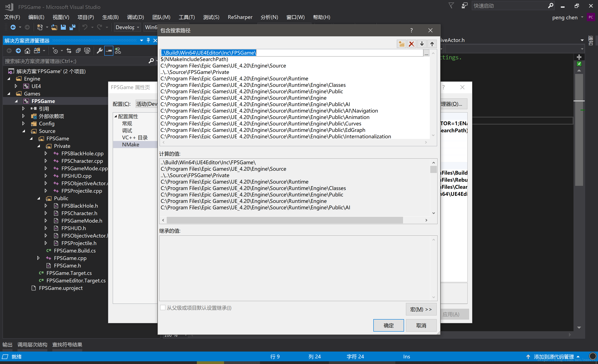This screenshot has height=364, width=598.
Task: Navigate backward with toolbar arrow
Action: (13, 27)
